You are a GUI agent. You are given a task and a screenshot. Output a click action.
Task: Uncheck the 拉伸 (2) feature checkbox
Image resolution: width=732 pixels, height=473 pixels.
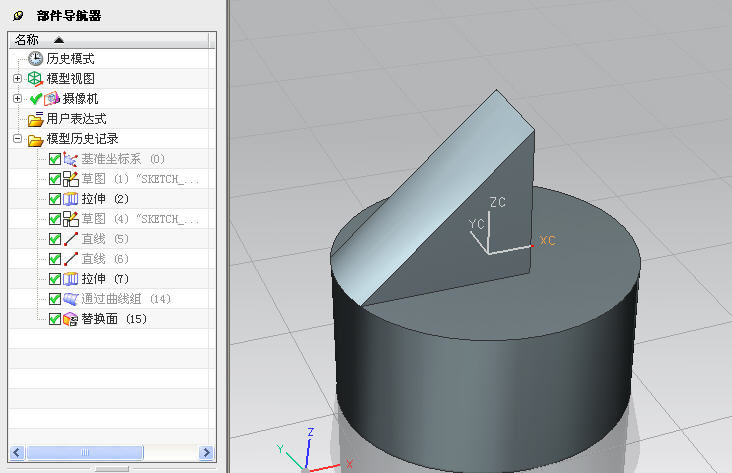point(55,199)
